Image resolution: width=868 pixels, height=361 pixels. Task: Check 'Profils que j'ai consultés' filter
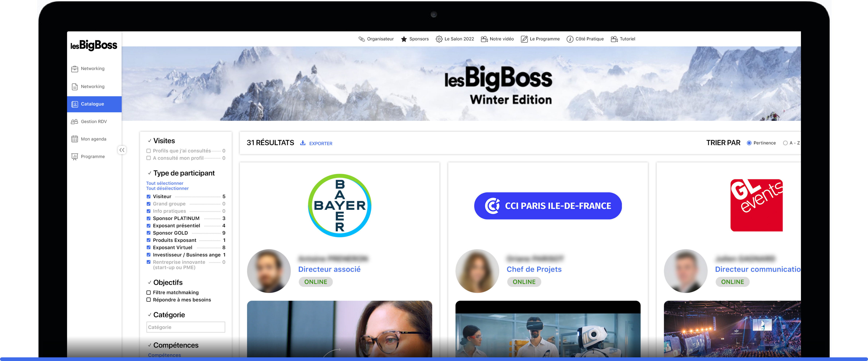(x=149, y=151)
